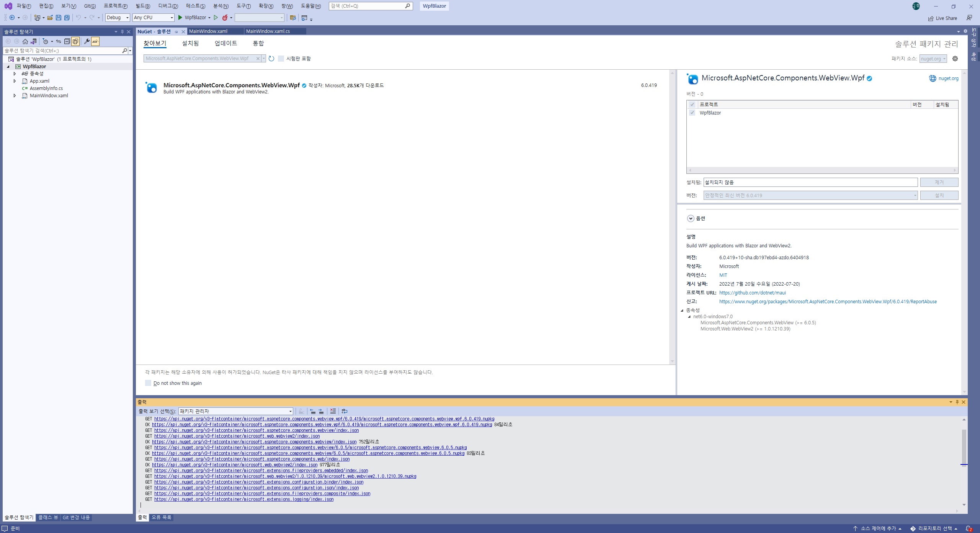The width and height of the screenshot is (980, 533).
Task: Create a new project from the toolbar
Action: (x=37, y=18)
